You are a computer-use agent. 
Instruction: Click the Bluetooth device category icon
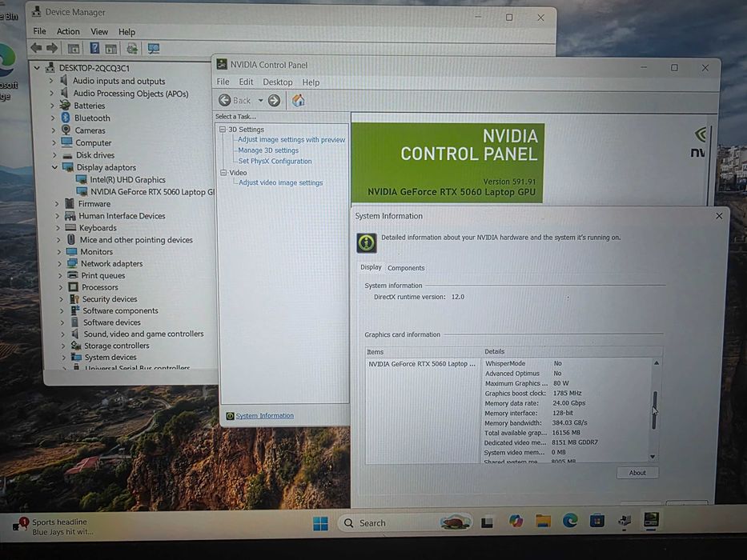tap(66, 118)
